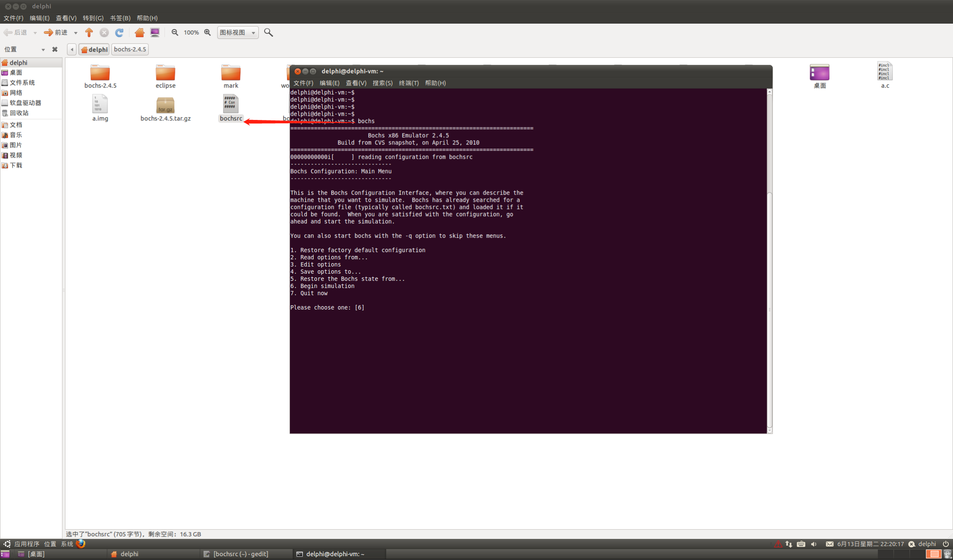This screenshot has width=953, height=560.
Task: Click the terminal's vertical scrollbar
Action: pos(769,309)
